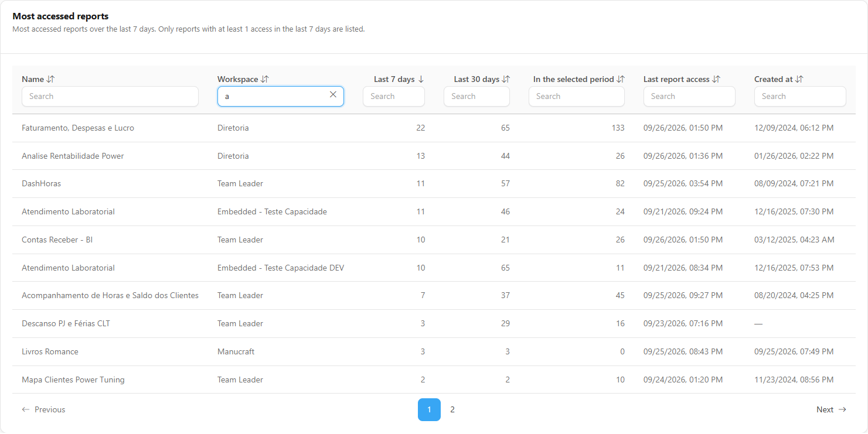Screen dimensions: 868x434
Task: Click created date '03/12/2025, 04:23 AM'
Action: tap(794, 240)
